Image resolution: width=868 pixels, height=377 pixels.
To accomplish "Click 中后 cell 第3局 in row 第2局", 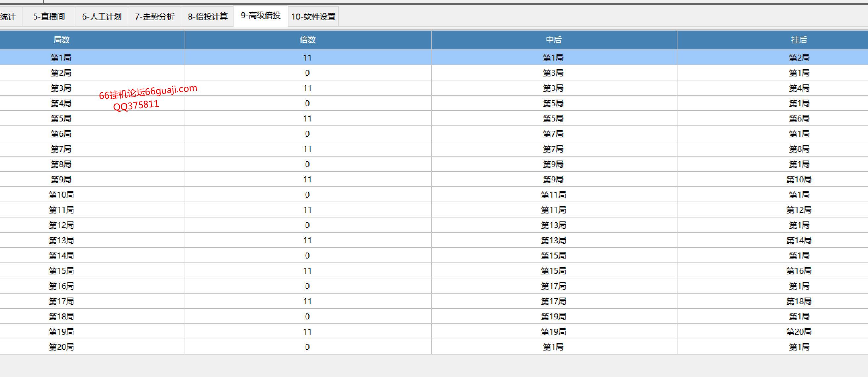I will [x=554, y=72].
